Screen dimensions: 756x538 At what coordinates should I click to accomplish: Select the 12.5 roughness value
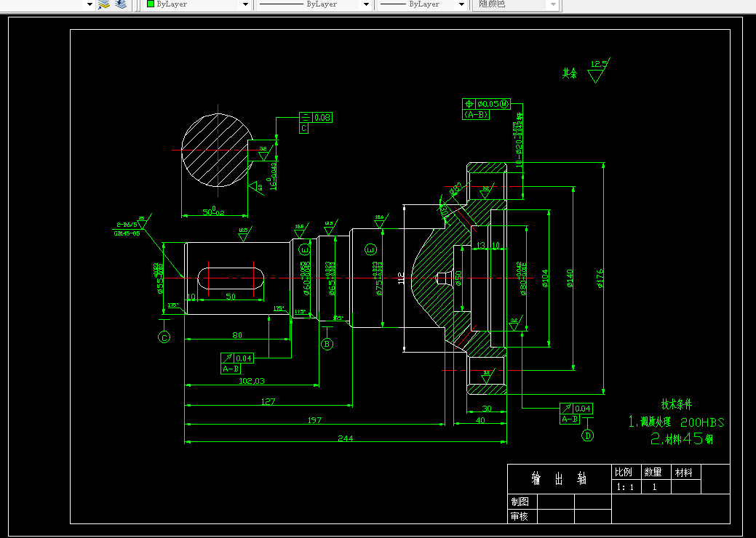click(x=598, y=64)
